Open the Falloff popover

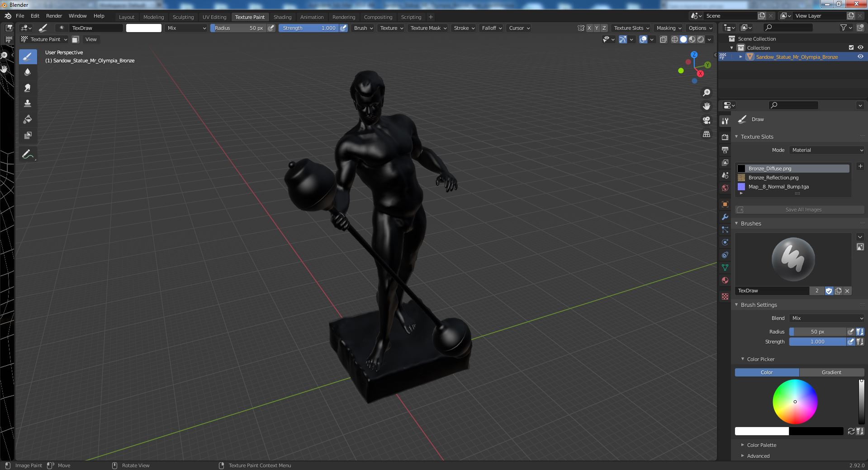coord(492,28)
